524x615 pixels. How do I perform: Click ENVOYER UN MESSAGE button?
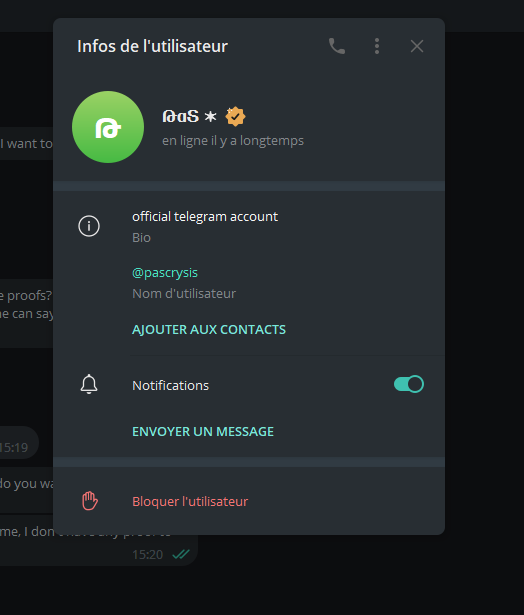click(x=203, y=431)
